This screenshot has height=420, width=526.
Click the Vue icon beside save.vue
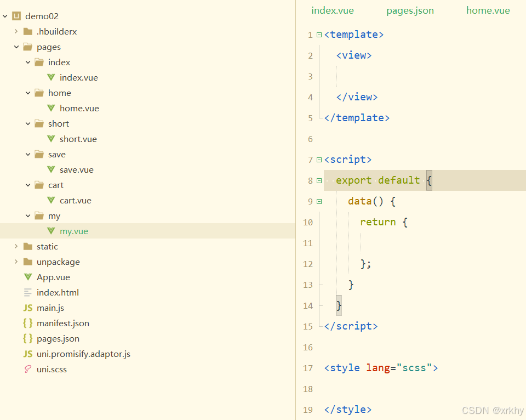(x=51, y=169)
